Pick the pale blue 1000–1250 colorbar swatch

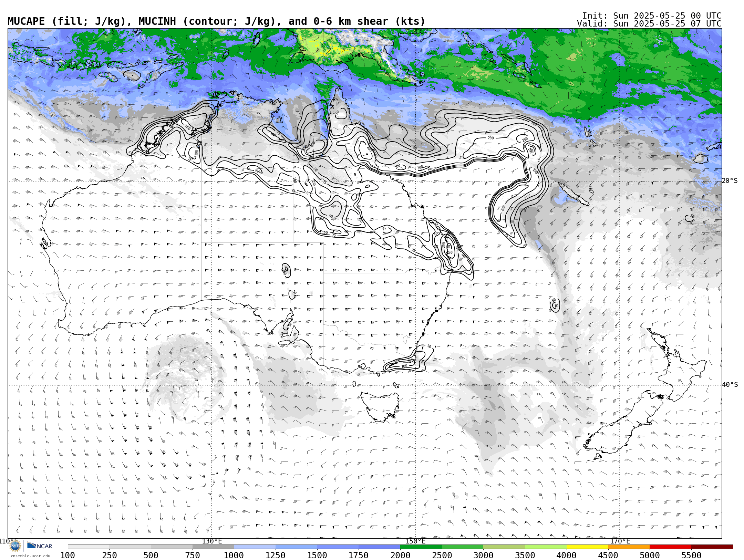click(255, 547)
